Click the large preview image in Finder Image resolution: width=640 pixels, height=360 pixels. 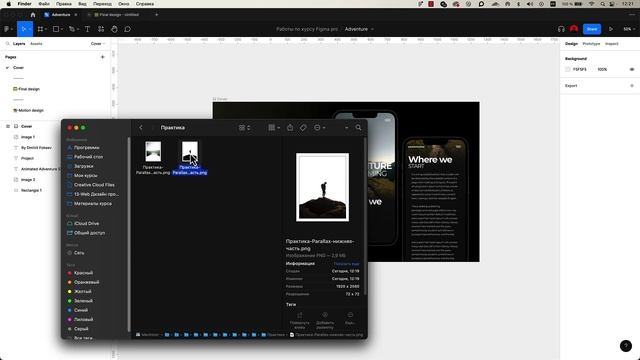pyautogui.click(x=322, y=187)
